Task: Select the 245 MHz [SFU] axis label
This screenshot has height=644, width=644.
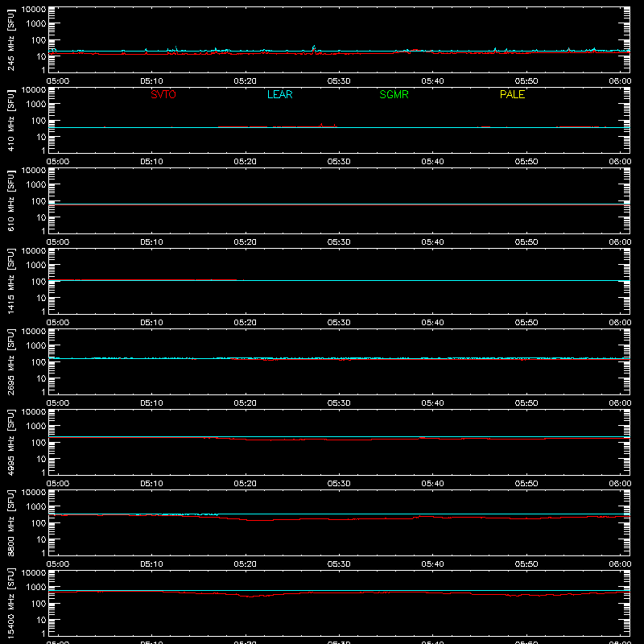Action: tap(10, 40)
